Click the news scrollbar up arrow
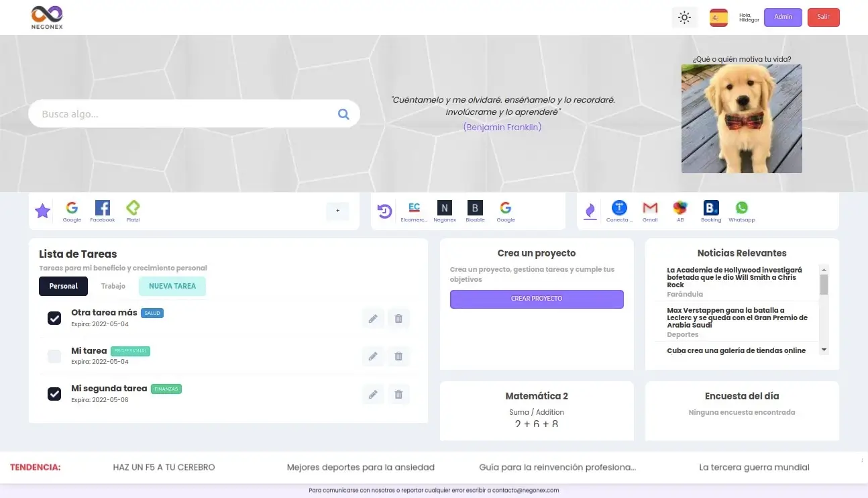Viewport: 868px width, 498px height. pos(824,269)
